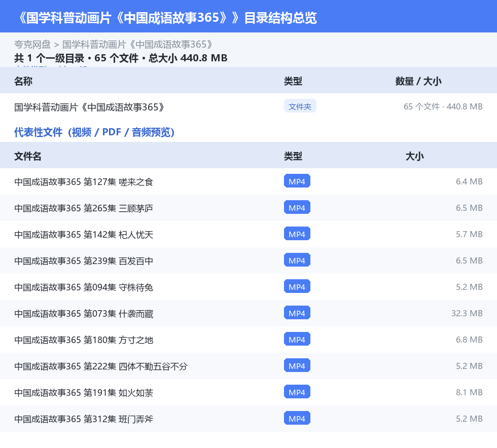Click the 数量 / 大小 column header
The width and height of the screenshot is (497, 448).
tap(418, 82)
